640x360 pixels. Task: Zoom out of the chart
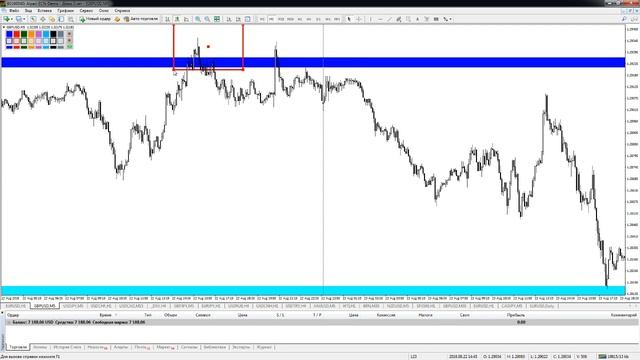pos(207,19)
